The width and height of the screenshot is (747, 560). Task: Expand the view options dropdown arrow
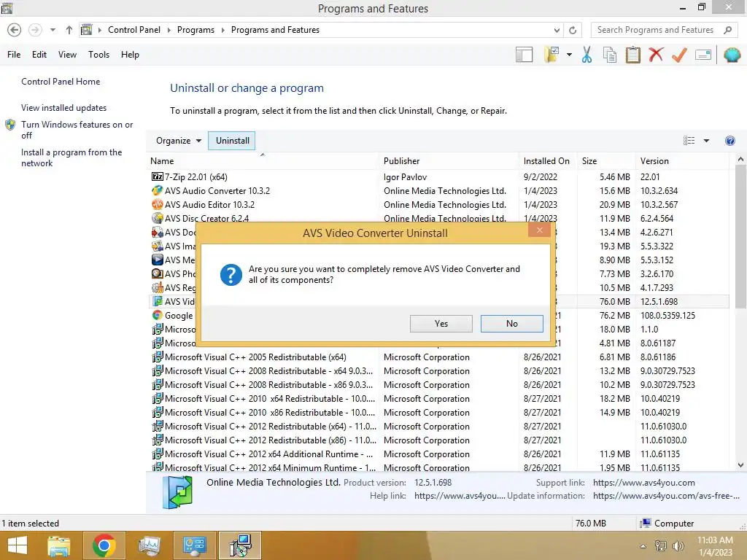pyautogui.click(x=706, y=141)
